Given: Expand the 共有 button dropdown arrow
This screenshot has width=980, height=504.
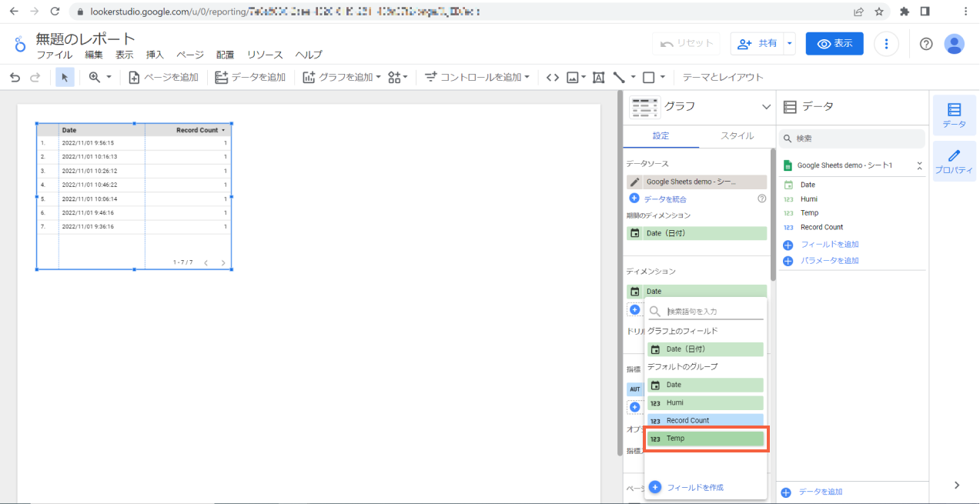Looking at the screenshot, I should pyautogui.click(x=790, y=44).
